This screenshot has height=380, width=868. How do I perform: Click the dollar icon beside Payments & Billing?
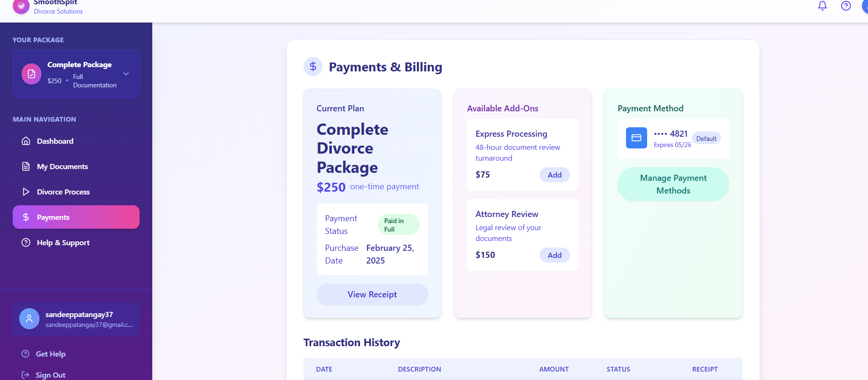pos(313,67)
